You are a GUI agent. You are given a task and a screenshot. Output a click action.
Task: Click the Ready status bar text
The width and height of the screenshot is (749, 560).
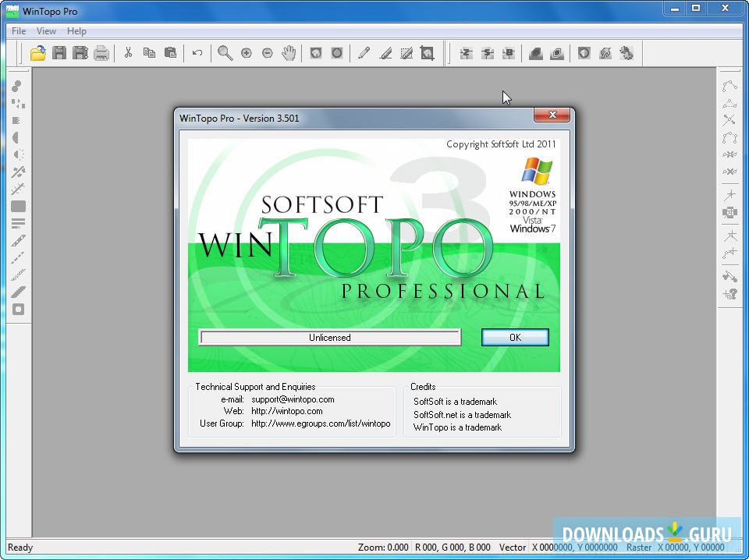20,547
